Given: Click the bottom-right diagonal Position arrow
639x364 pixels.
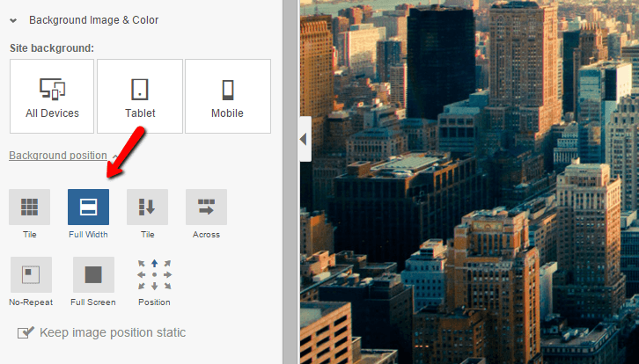Looking at the screenshot, I should pos(167,287).
